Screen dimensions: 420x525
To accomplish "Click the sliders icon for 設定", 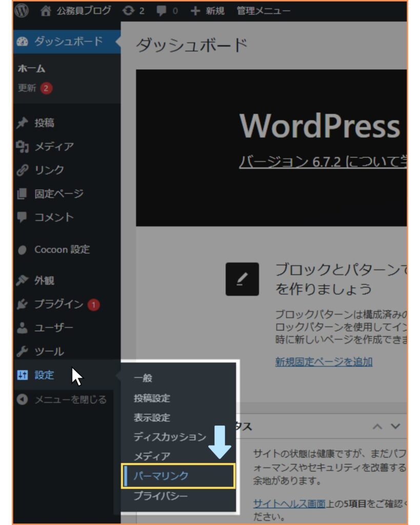I will click(23, 375).
